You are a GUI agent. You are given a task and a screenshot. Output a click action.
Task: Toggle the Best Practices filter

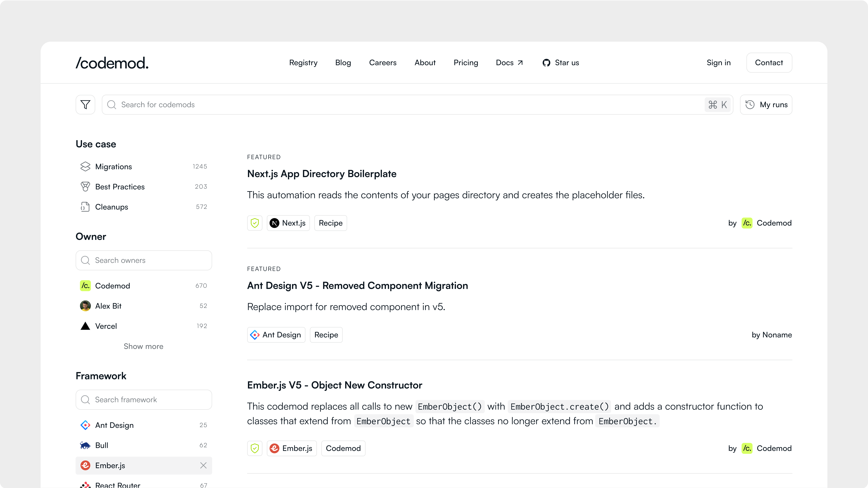click(120, 187)
